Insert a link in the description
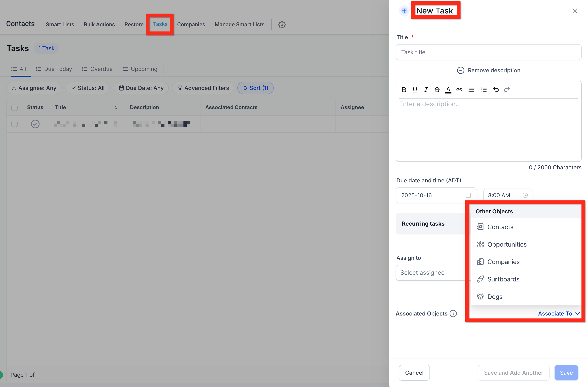 click(x=459, y=90)
